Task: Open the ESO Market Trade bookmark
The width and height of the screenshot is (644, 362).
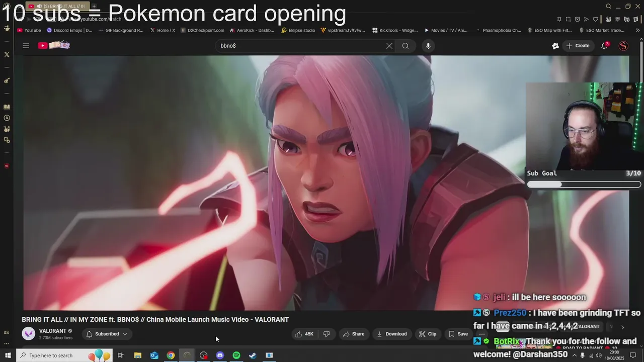Action: (x=601, y=30)
